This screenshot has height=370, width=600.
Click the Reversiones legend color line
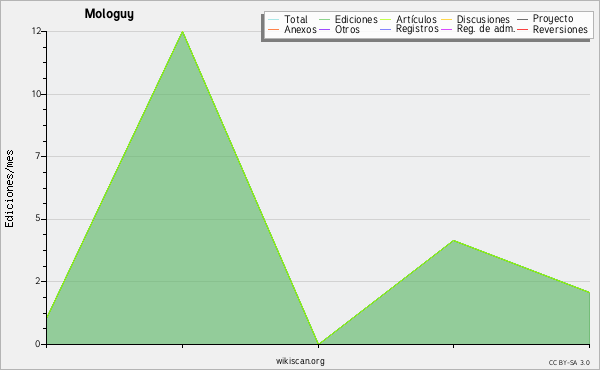522,30
